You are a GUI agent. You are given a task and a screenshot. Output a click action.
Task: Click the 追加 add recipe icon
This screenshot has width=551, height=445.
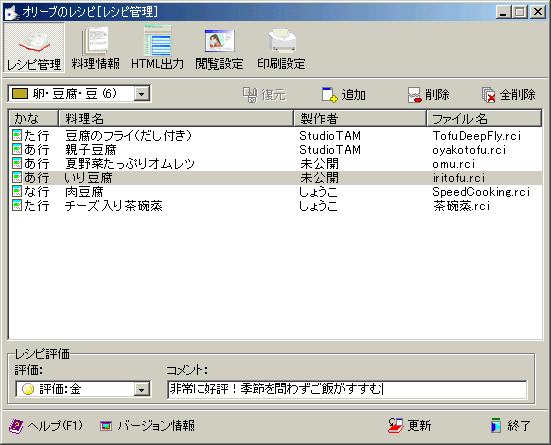[329, 95]
